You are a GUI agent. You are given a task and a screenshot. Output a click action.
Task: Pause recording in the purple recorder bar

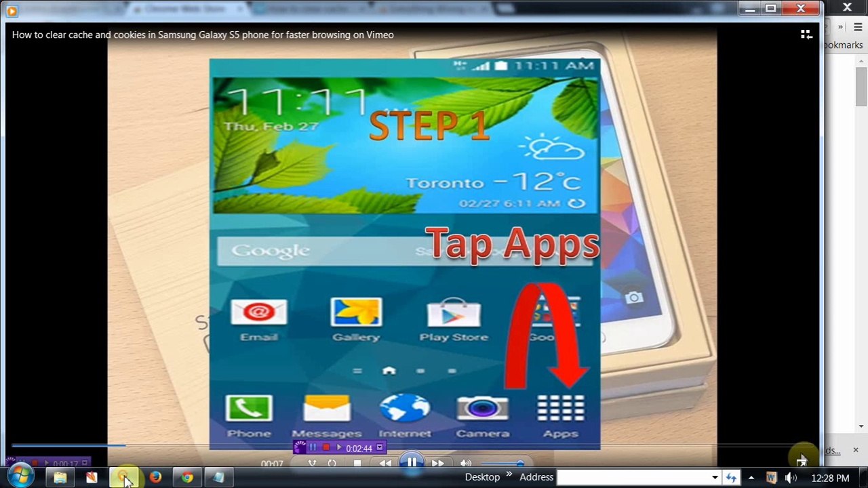[313, 447]
